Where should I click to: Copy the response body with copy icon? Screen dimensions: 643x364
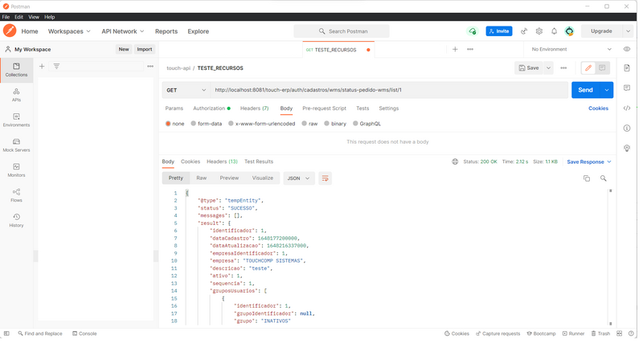[587, 178]
